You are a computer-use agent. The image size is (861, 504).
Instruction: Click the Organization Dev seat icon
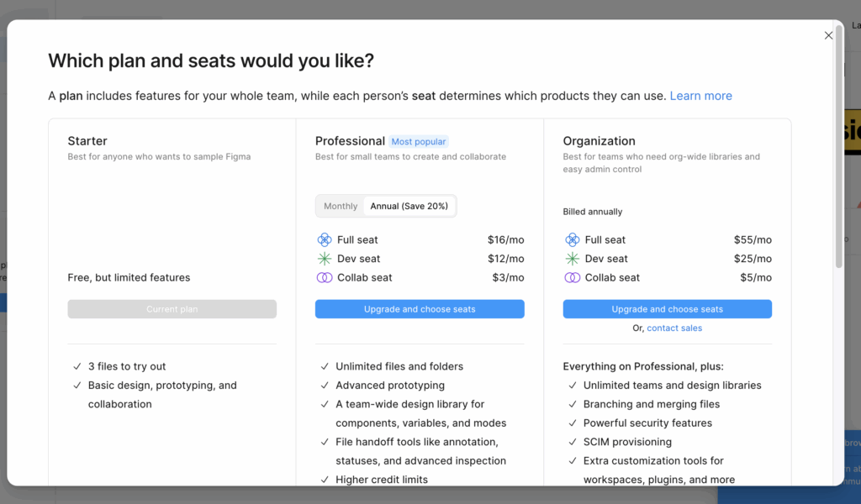(x=573, y=259)
